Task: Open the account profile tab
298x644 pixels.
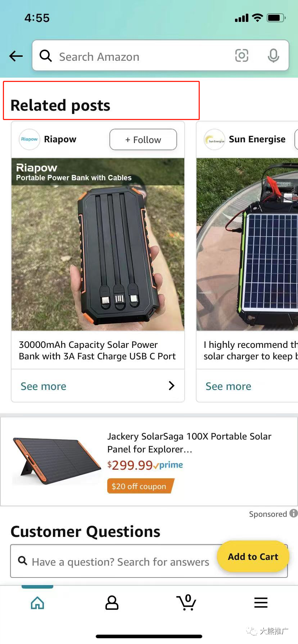Action: click(112, 603)
